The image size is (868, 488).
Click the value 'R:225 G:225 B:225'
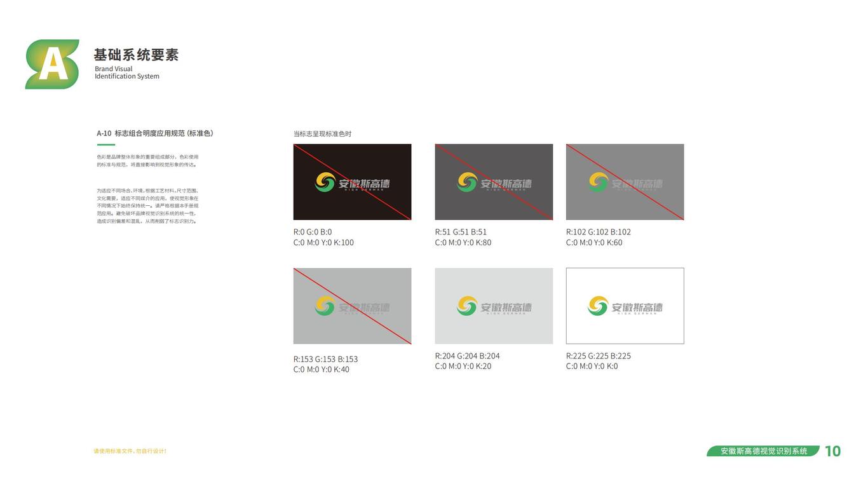tap(599, 356)
